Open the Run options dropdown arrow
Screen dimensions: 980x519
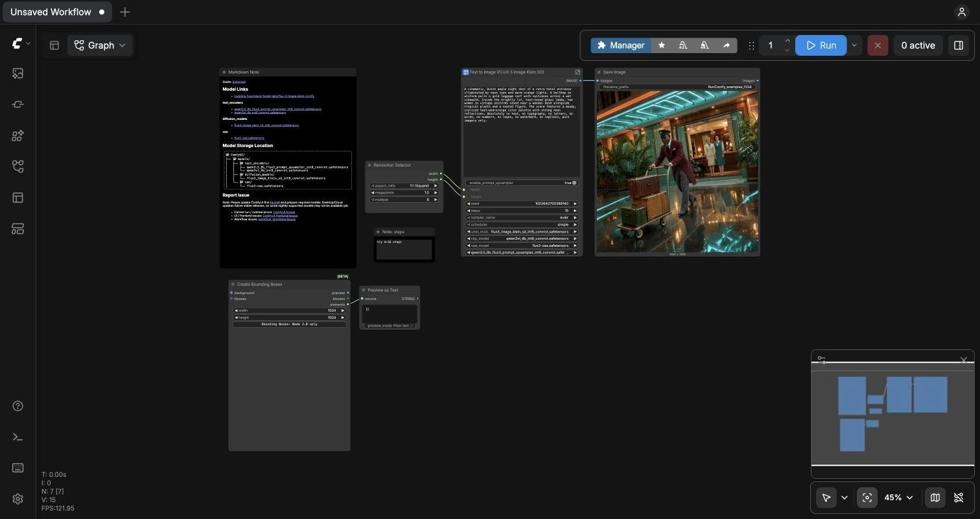[x=854, y=45]
